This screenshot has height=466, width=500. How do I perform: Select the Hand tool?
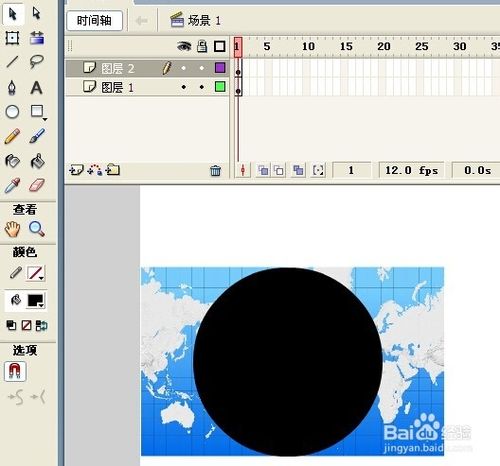pos(12,229)
